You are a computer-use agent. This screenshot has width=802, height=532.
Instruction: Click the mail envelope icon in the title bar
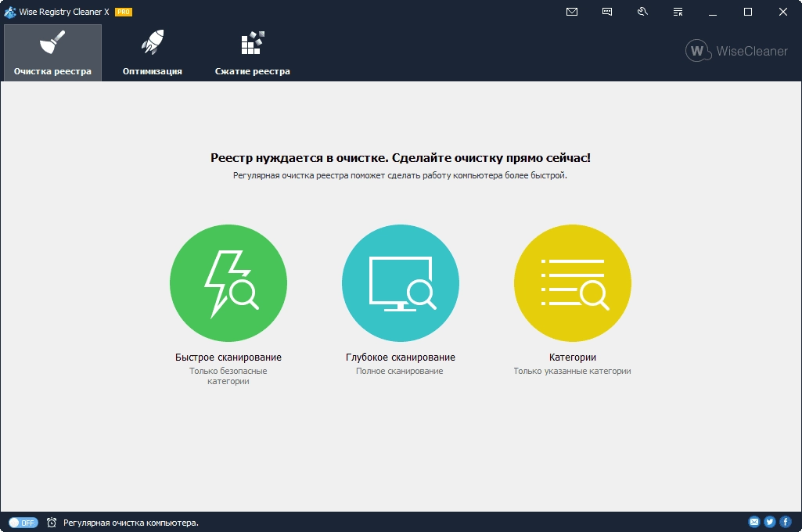(572, 12)
